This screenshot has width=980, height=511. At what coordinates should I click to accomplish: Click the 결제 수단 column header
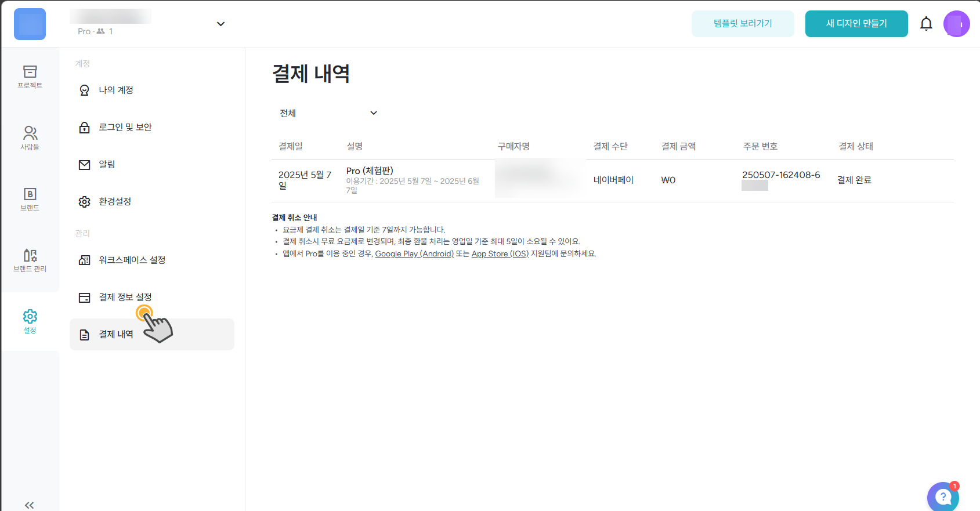[x=610, y=146]
